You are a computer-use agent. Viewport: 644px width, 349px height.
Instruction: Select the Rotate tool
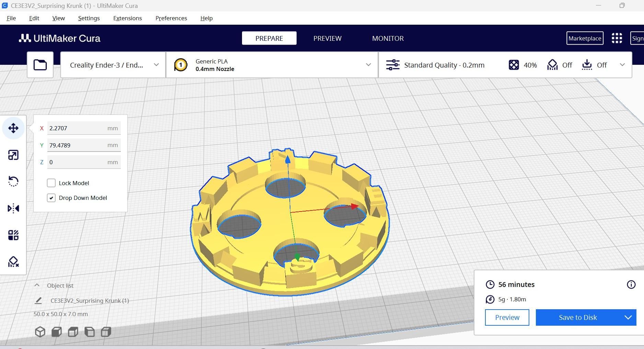pyautogui.click(x=13, y=181)
